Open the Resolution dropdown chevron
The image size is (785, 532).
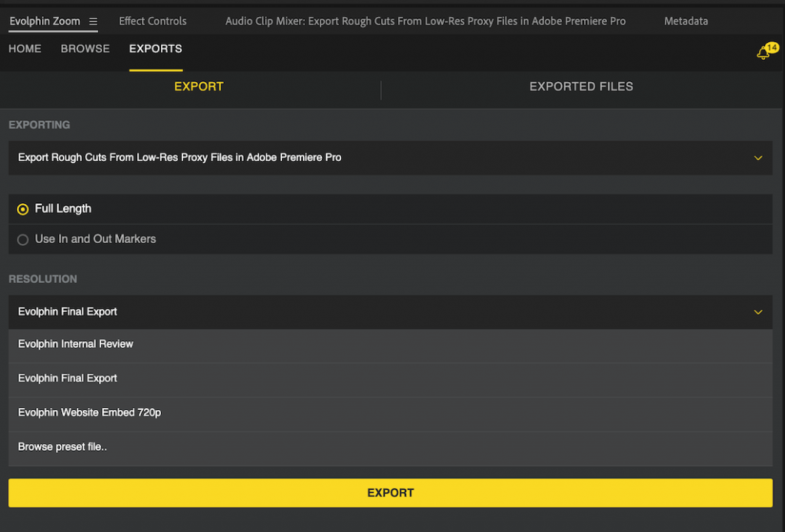757,312
